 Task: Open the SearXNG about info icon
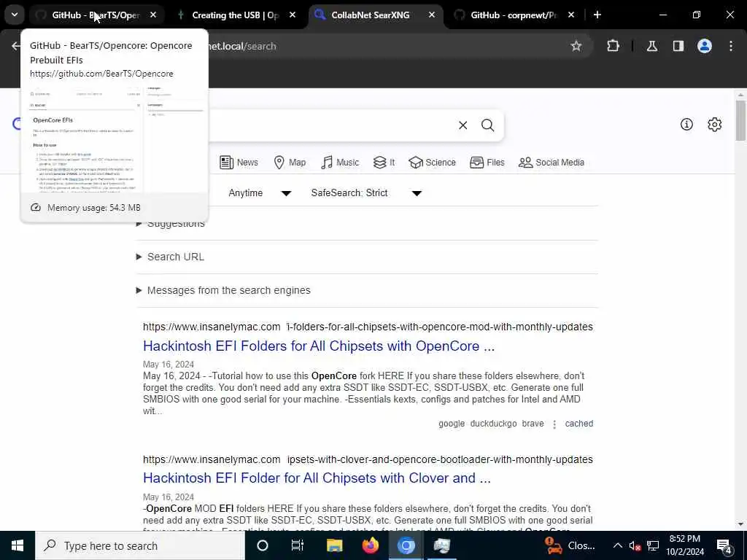click(x=686, y=124)
